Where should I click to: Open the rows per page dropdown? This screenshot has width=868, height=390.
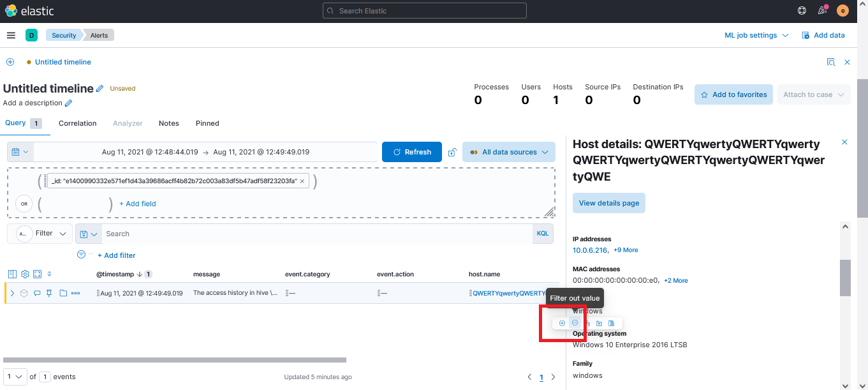pos(15,377)
